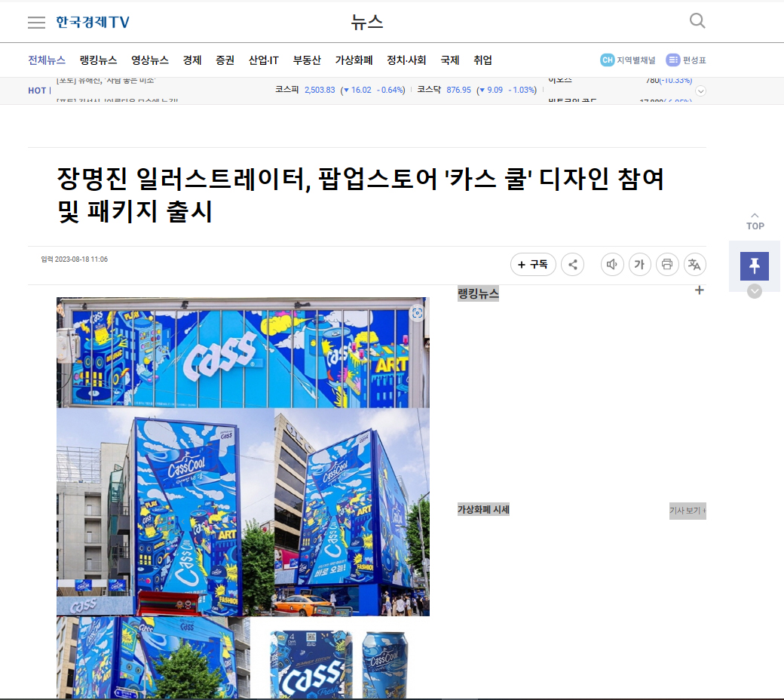
Task: Go to the 증권 section
Action: coord(225,60)
